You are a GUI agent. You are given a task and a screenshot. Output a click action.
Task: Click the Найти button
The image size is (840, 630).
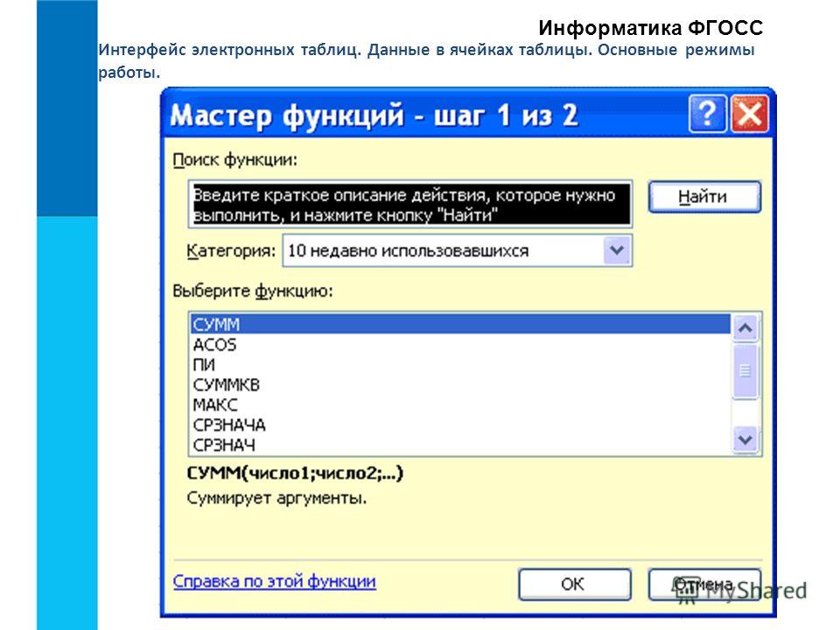coord(704,197)
